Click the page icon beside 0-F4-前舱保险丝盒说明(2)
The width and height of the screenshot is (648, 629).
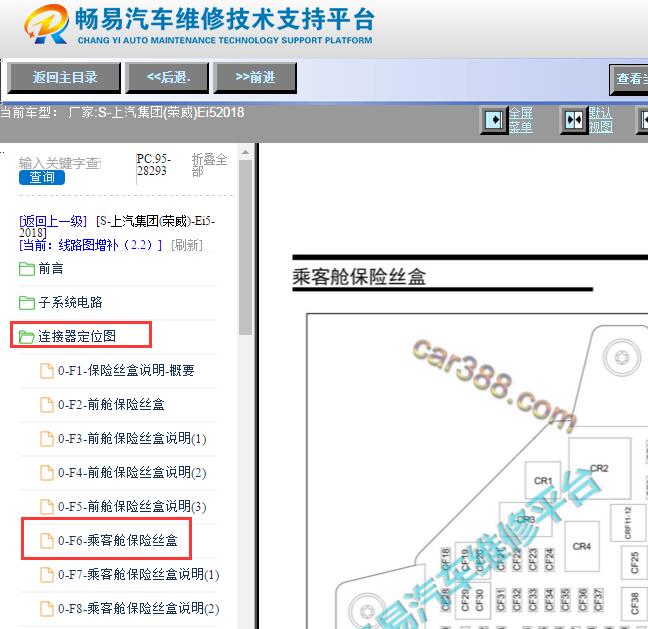46,472
